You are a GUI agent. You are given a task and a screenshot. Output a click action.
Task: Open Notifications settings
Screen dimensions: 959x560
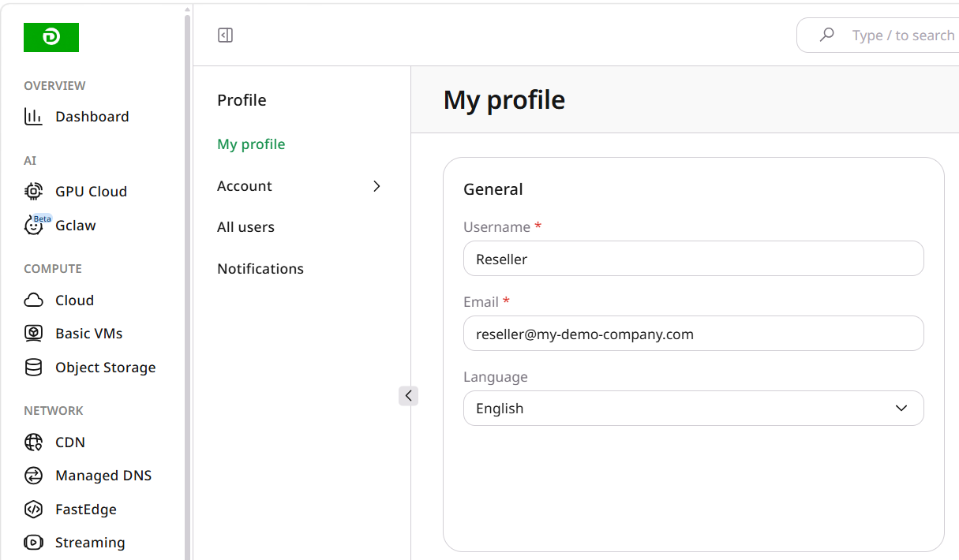point(260,269)
